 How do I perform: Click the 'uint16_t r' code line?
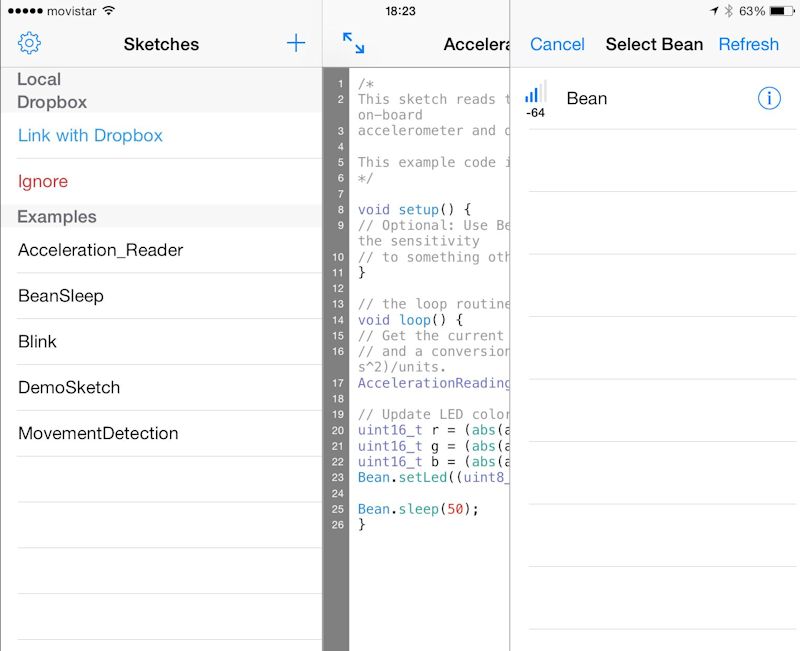tap(433, 430)
